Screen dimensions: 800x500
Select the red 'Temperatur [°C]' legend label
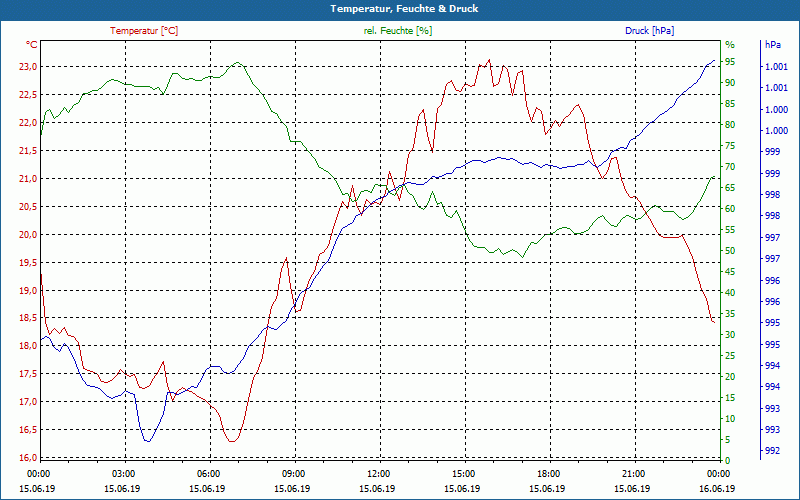tap(144, 31)
